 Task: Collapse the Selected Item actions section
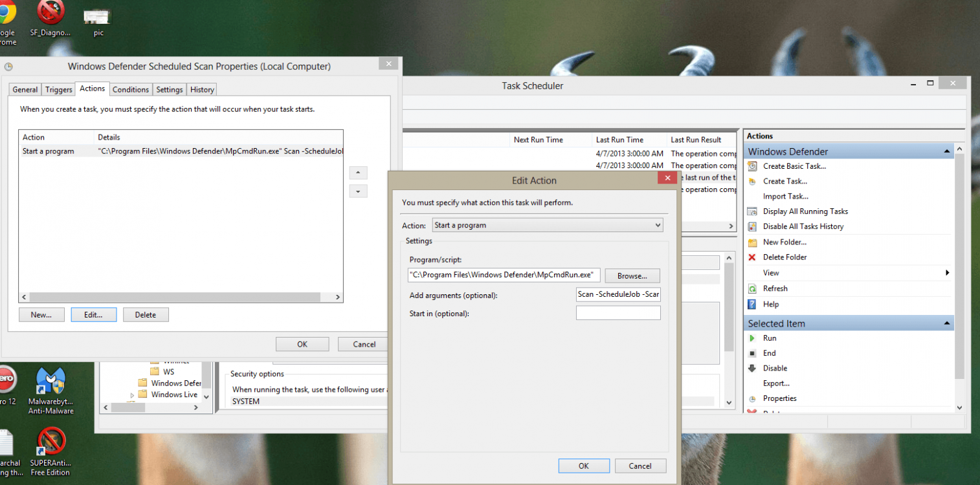click(947, 323)
